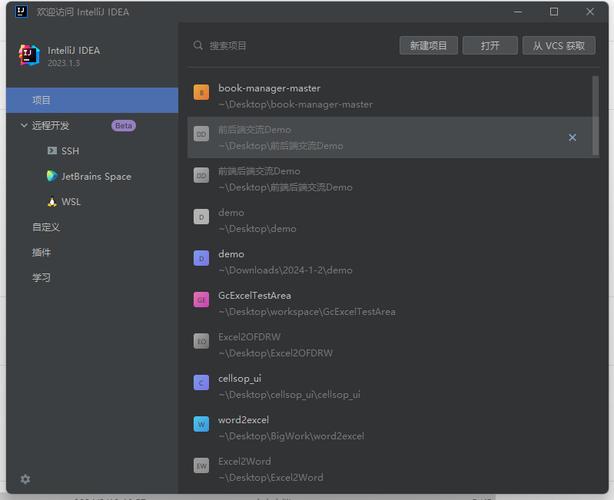The height and width of the screenshot is (500, 614).
Task: Click the Beta badge next to 远程开发
Action: pos(124,126)
